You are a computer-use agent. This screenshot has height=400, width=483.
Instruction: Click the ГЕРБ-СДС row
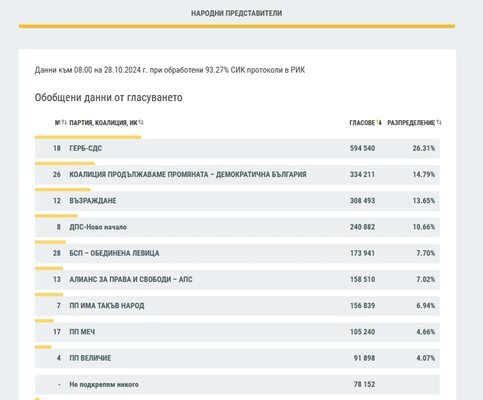point(237,148)
